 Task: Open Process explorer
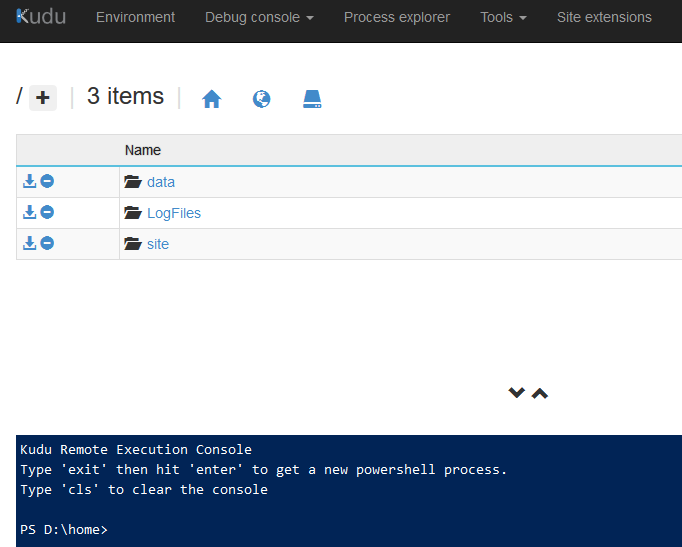397,17
